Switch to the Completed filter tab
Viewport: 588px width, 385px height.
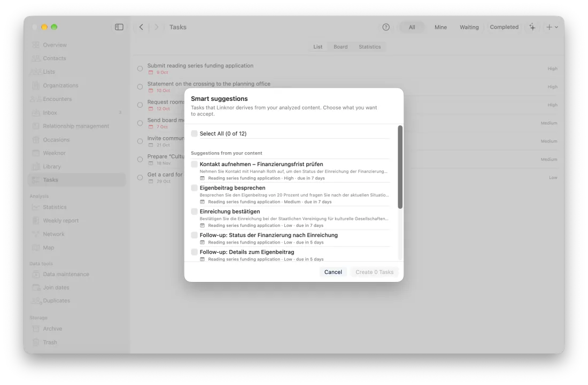click(x=504, y=27)
